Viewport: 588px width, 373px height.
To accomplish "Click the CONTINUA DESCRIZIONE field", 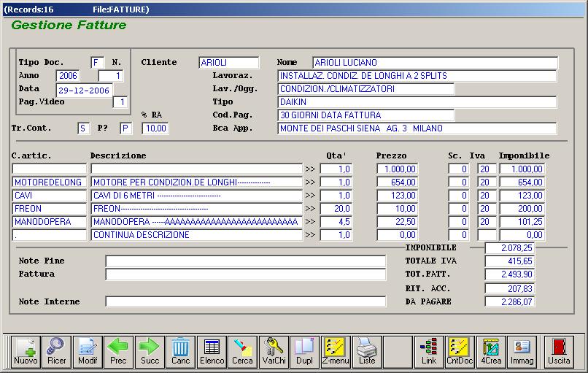I will (196, 235).
